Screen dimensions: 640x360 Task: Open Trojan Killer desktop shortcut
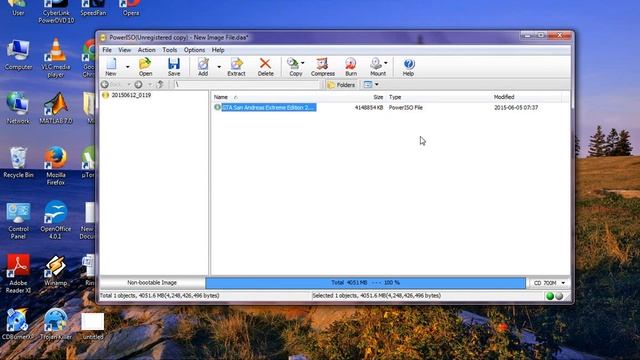tap(56, 324)
